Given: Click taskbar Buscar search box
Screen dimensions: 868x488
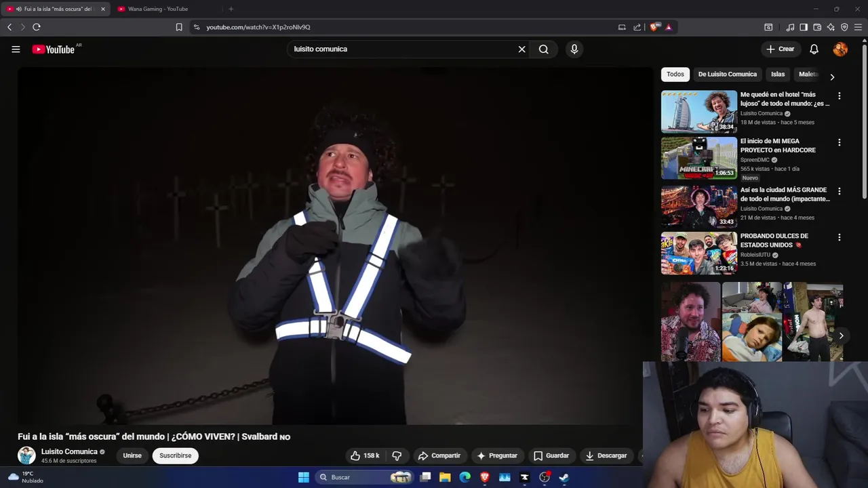Looking at the screenshot, I should coord(364,477).
